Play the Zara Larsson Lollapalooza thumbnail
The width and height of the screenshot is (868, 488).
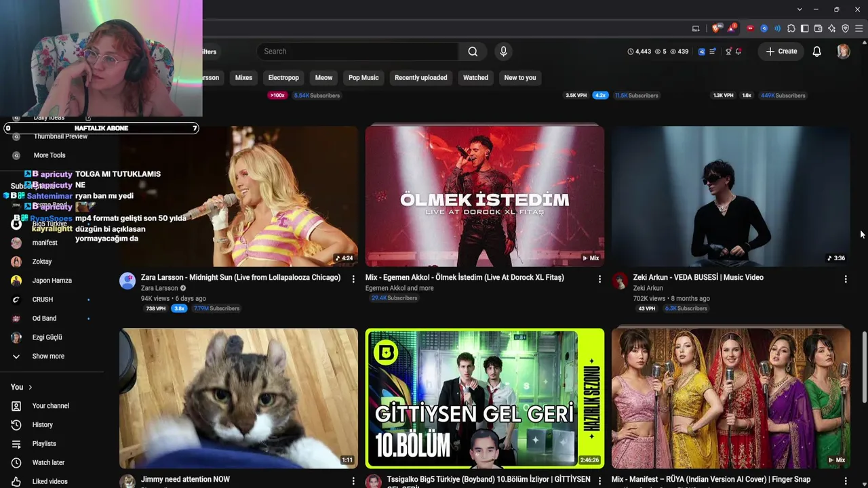tap(239, 197)
